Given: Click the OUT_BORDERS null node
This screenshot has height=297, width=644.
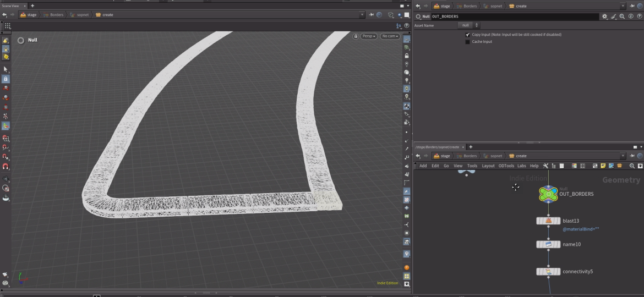Looking at the screenshot, I should pos(548,194).
